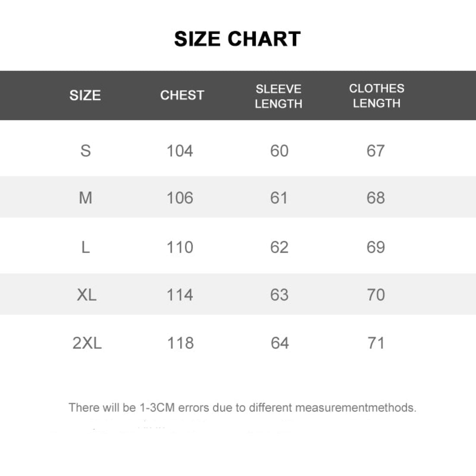Viewport: 476px width, 476px height.
Task: Click chest value 118 for size 2XL
Action: pyautogui.click(x=180, y=343)
